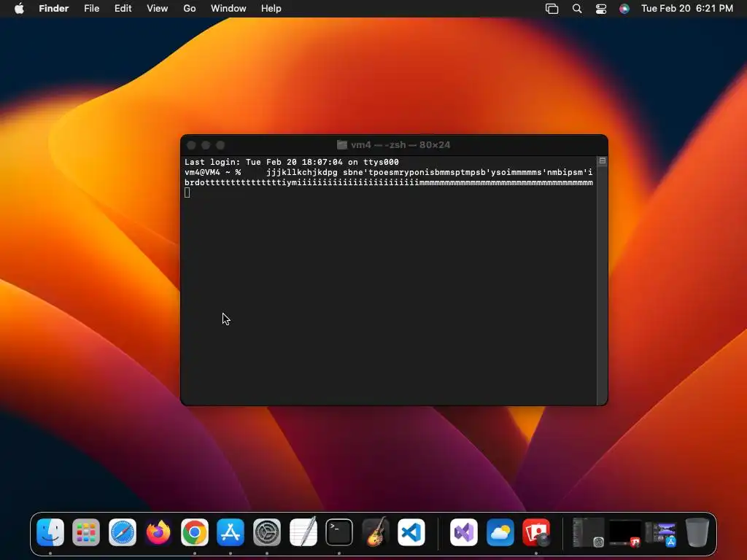747x560 pixels.
Task: Switch to Terminal from the Dock
Action: (339, 532)
